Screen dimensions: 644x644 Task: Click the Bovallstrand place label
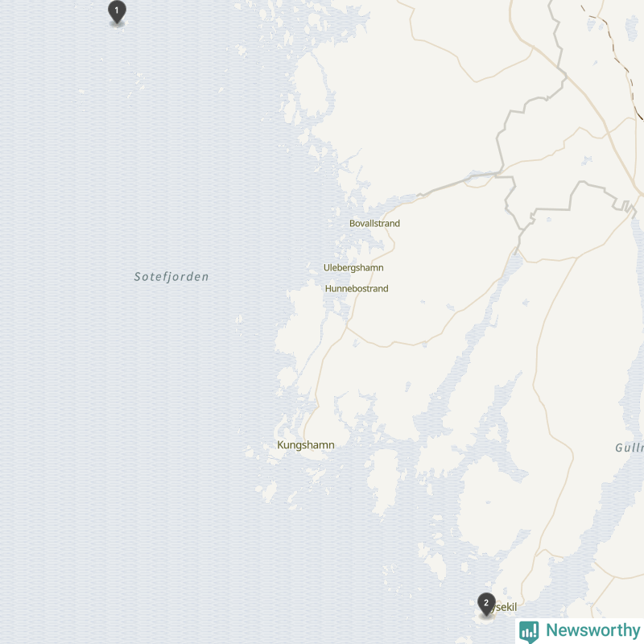point(374,224)
